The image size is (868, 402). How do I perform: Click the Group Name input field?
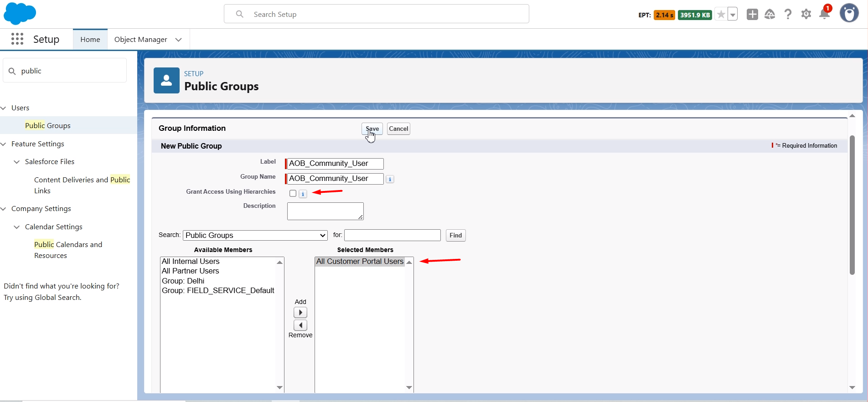336,179
